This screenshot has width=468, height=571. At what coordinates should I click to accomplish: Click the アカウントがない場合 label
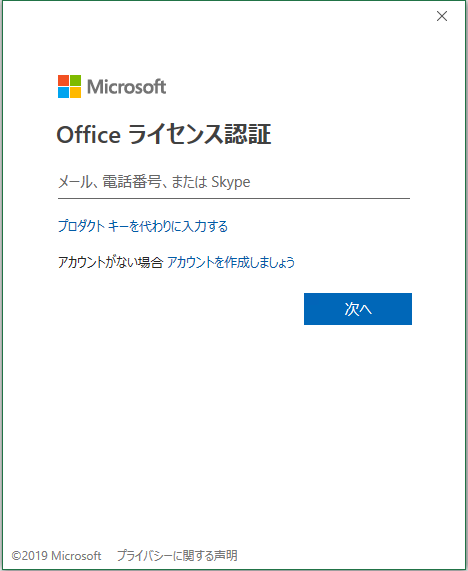click(x=110, y=262)
